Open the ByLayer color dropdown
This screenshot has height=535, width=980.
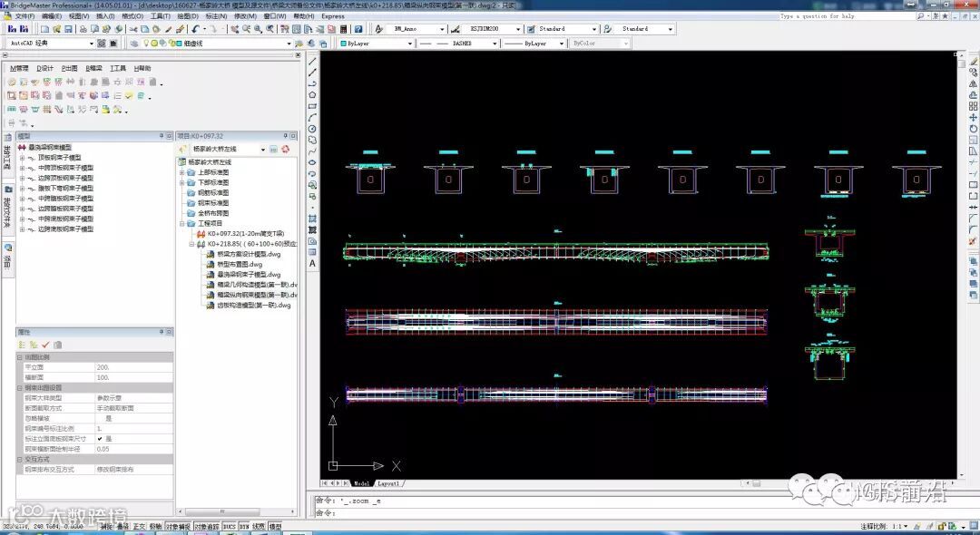[376, 44]
